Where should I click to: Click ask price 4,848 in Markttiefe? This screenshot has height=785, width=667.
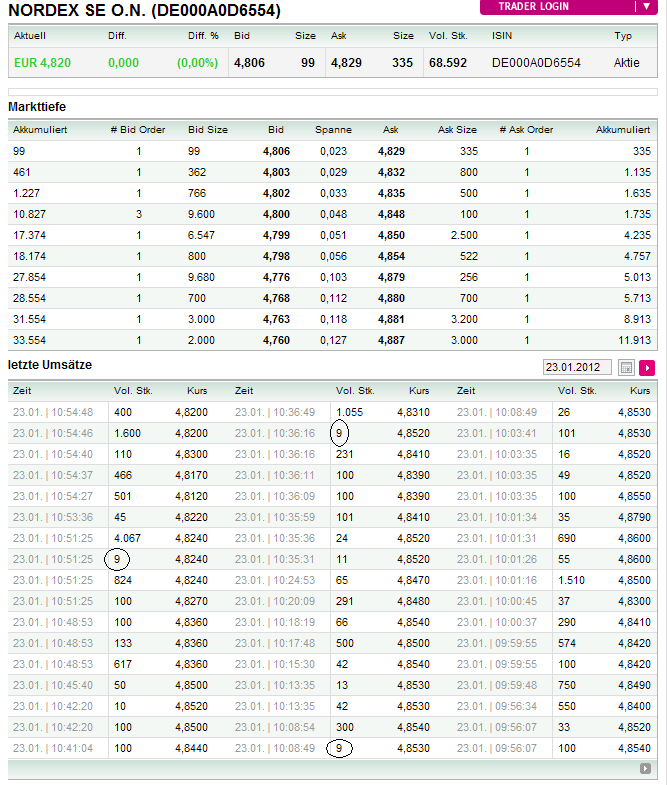391,214
